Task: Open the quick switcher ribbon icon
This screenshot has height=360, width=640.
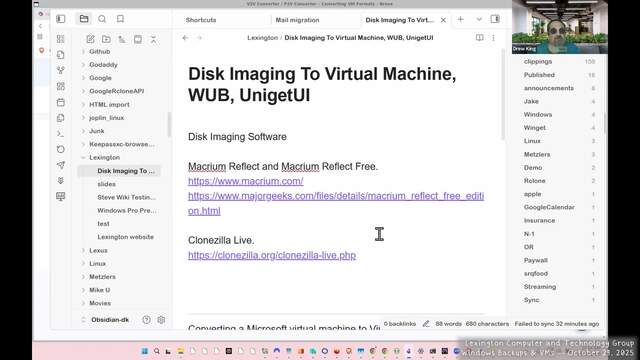Action: click(61, 39)
